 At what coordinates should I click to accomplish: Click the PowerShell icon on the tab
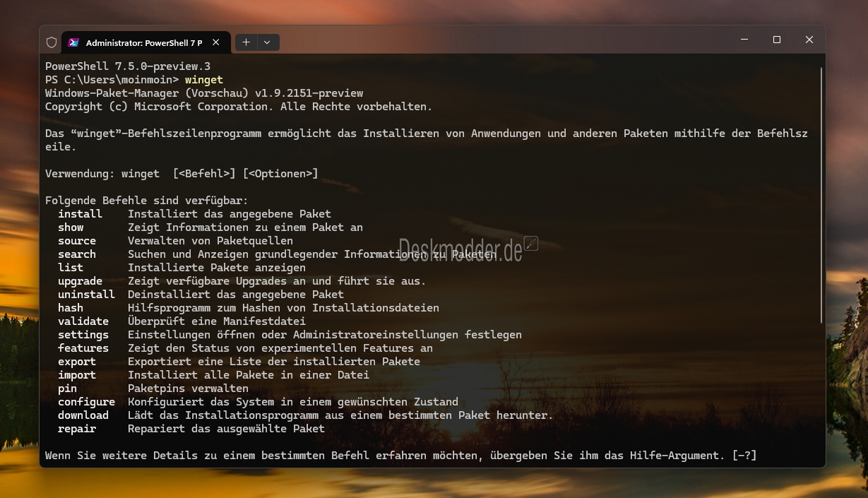73,42
